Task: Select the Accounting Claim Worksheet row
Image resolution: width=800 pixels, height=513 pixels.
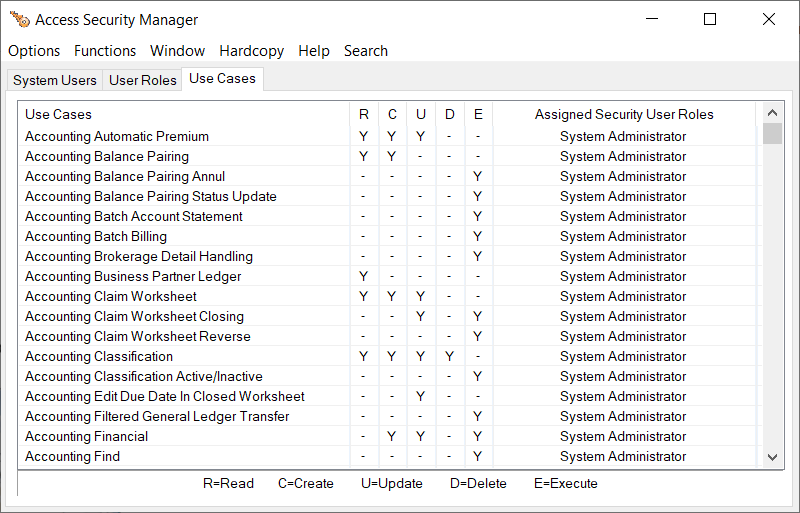Action: (390, 296)
